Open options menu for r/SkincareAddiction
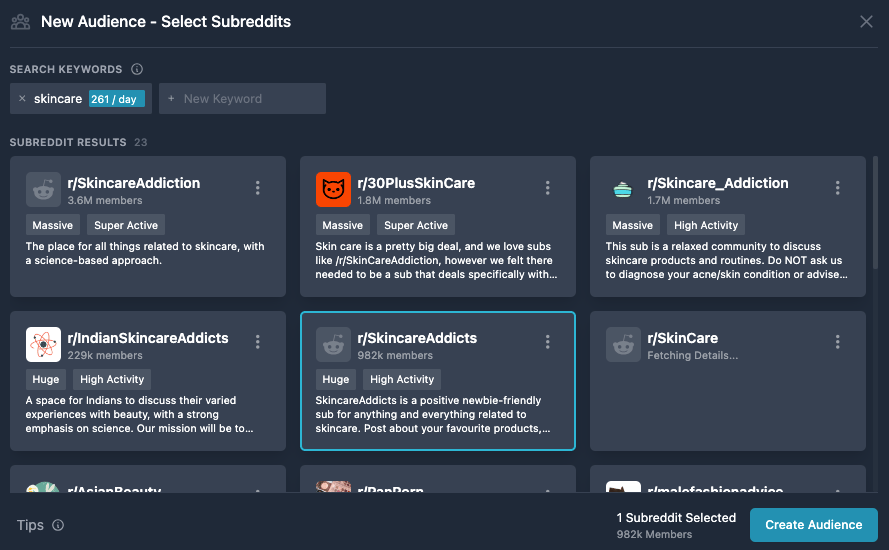The width and height of the screenshot is (889, 550). click(x=257, y=188)
